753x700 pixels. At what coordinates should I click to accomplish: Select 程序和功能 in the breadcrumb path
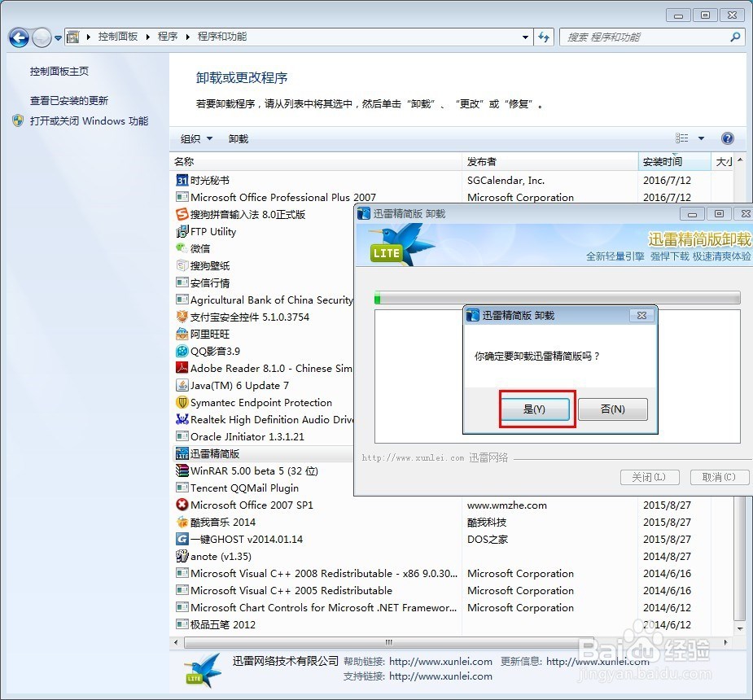pos(222,37)
